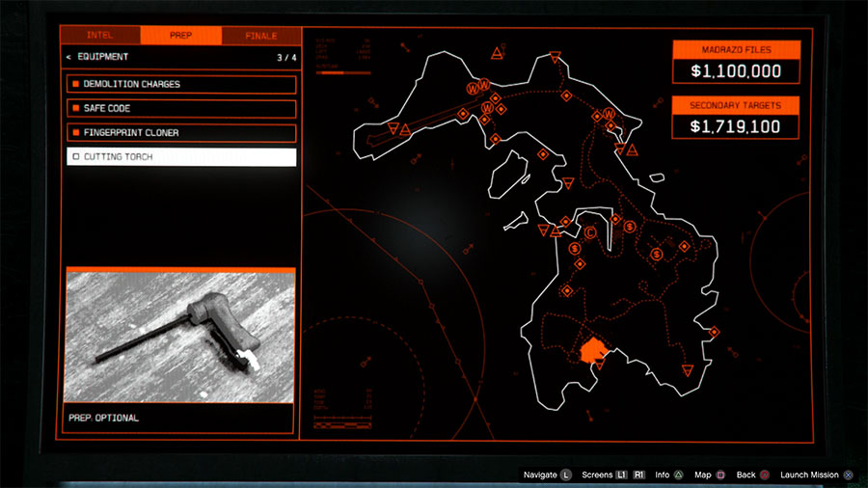The image size is (868, 488).
Task: Toggle the Cutting Torch checkbox
Action: pyautogui.click(x=75, y=157)
